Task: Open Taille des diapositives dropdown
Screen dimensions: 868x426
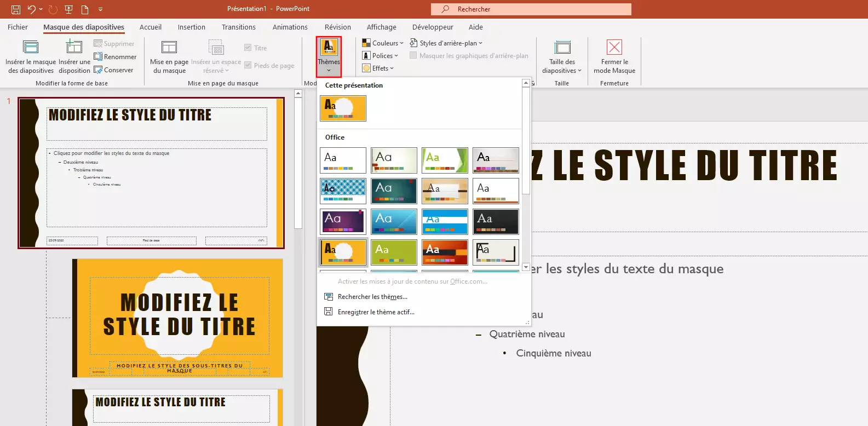Action: tap(562, 57)
